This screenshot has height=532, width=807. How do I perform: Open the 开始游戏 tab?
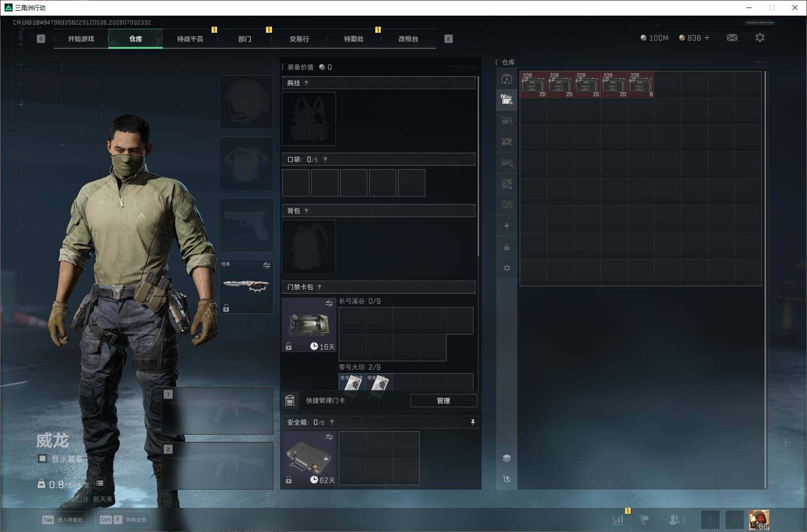81,39
